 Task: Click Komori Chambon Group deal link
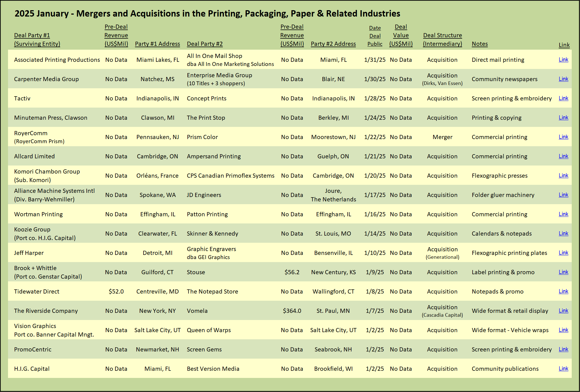[563, 175]
